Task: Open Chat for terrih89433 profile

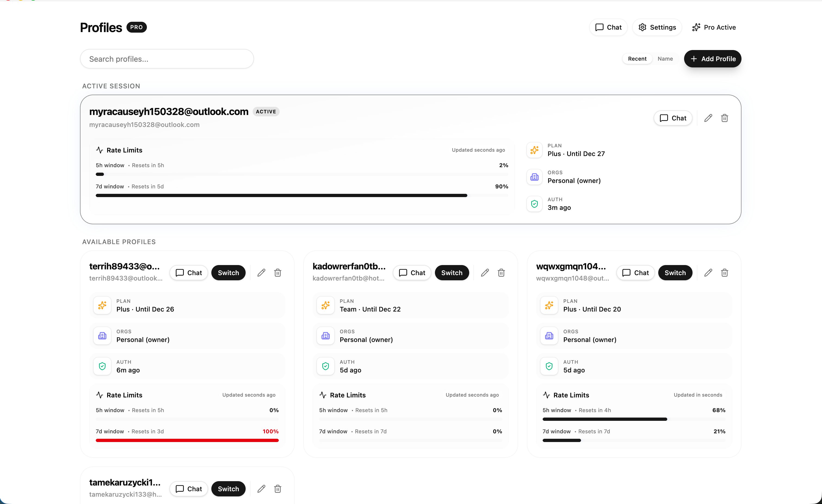Action: tap(188, 273)
